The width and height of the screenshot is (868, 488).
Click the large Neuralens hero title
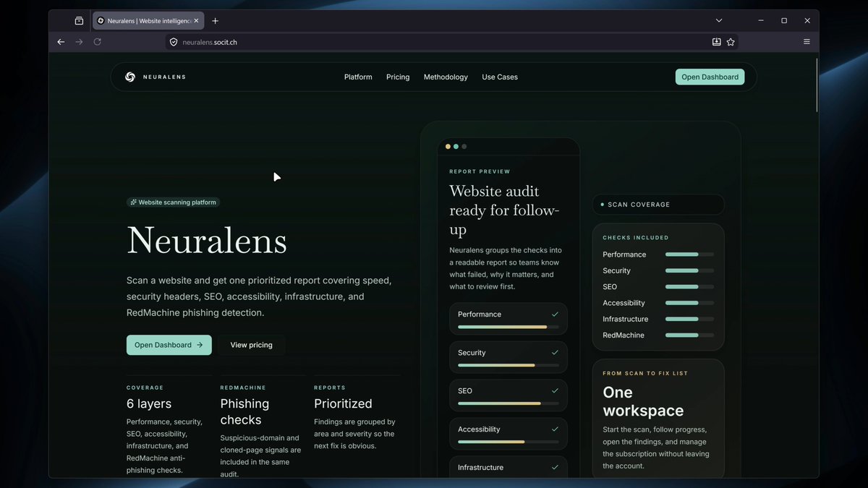pos(207,241)
